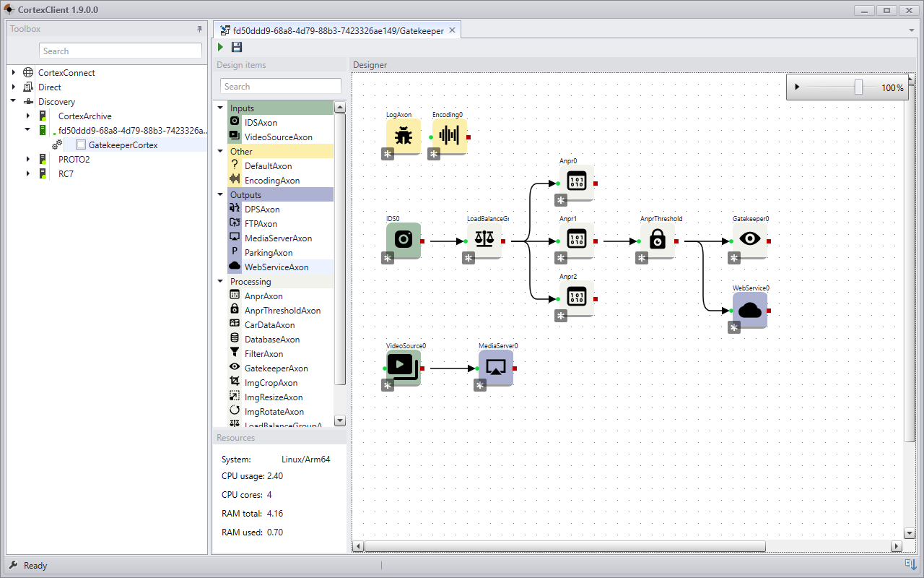The image size is (924, 578).
Task: Click the Designer horizontal scrollbar right arrow
Action: coord(897,547)
